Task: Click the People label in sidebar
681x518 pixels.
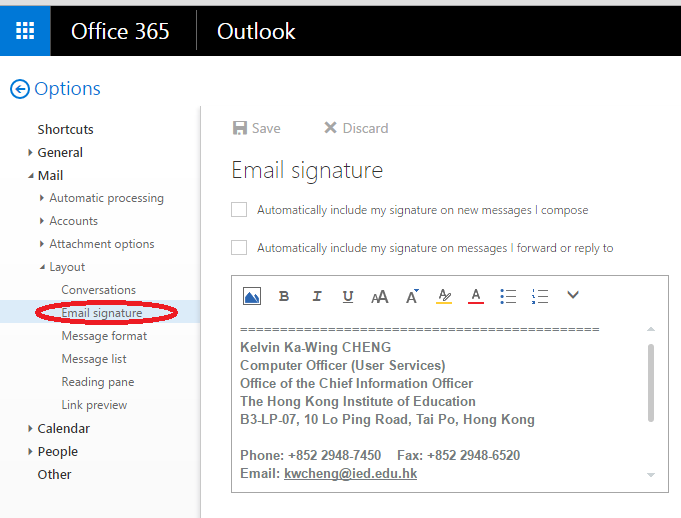Action: point(57,452)
